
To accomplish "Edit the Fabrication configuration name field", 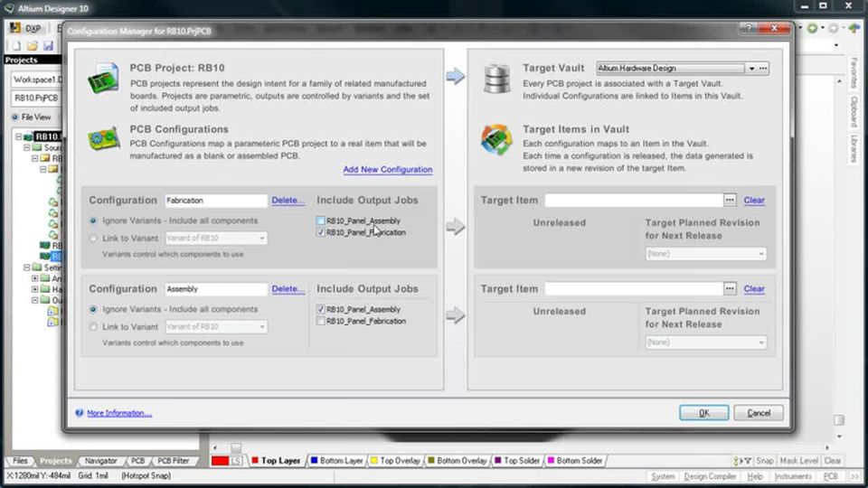I will (x=216, y=201).
